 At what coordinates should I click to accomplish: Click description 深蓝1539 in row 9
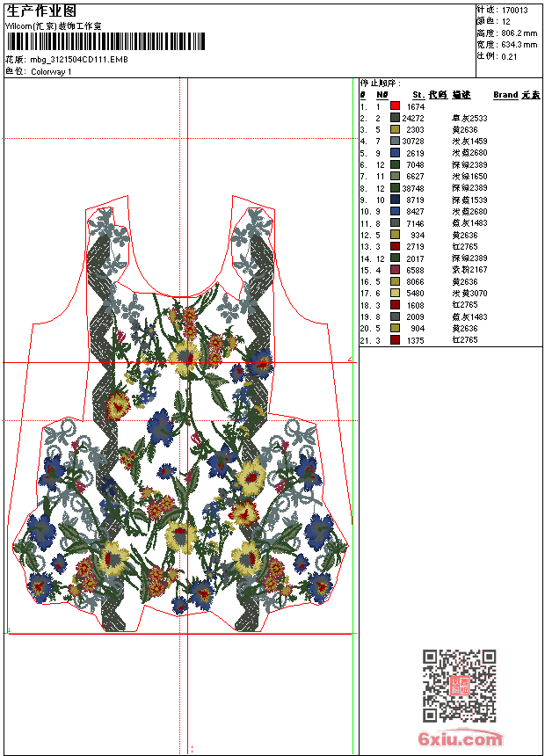pos(469,200)
